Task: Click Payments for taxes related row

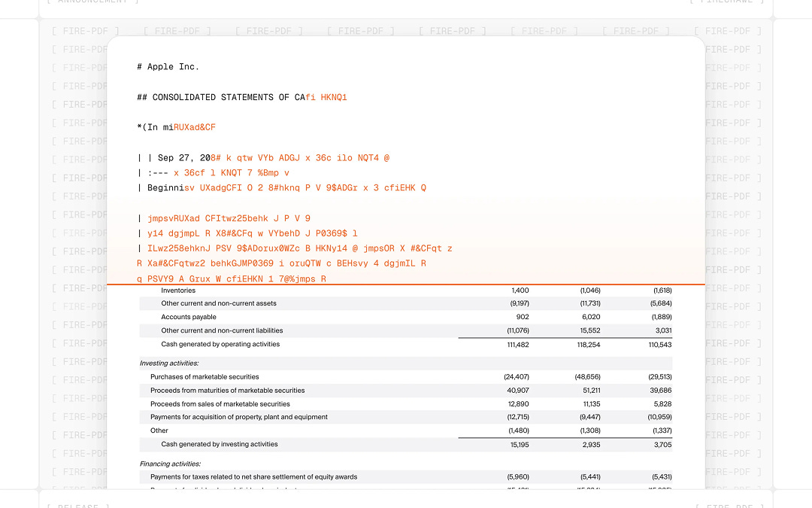Action: (x=406, y=477)
